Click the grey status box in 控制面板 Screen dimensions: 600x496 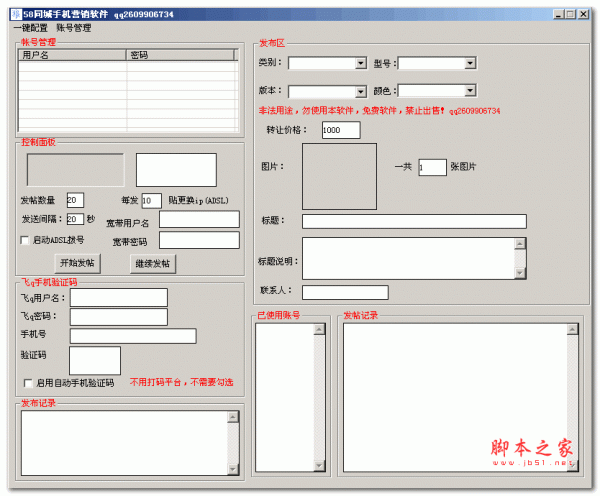tap(75, 170)
